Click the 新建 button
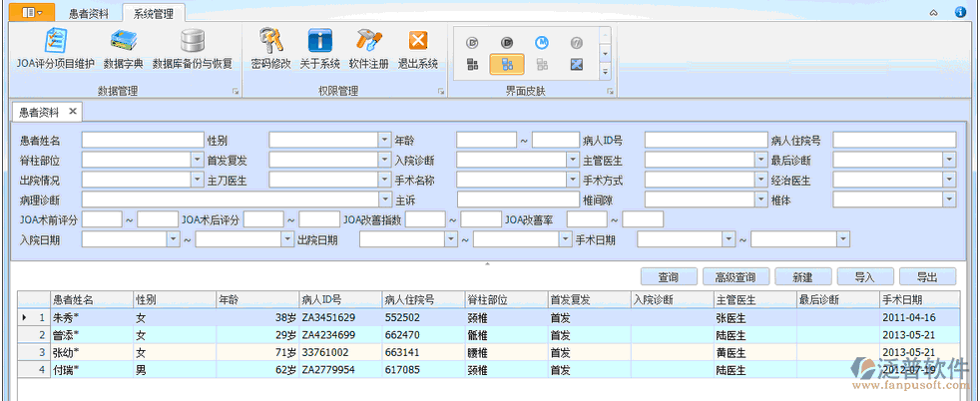980x401 pixels. coord(801,277)
